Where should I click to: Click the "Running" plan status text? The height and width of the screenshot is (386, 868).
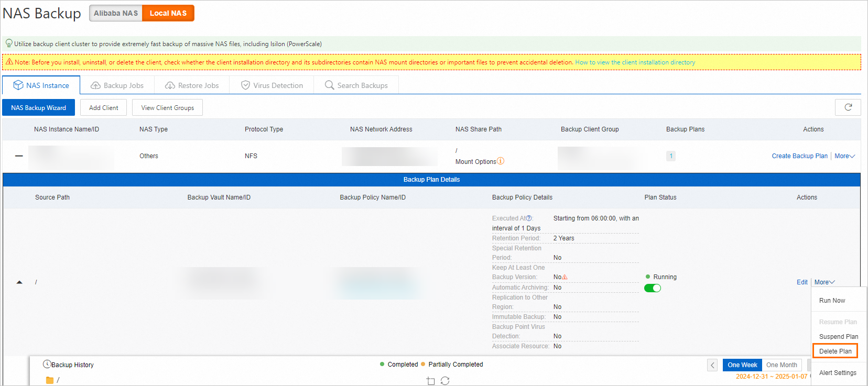click(x=665, y=277)
